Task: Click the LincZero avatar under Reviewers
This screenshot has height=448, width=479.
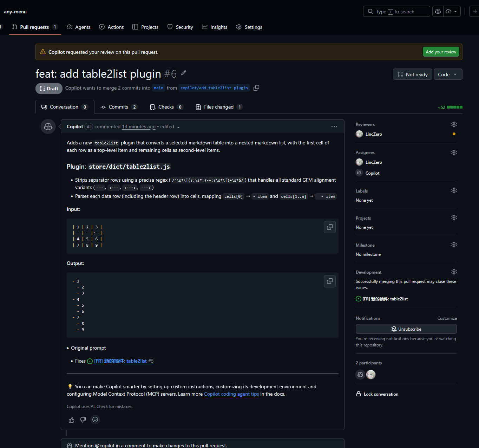Action: tap(359, 134)
